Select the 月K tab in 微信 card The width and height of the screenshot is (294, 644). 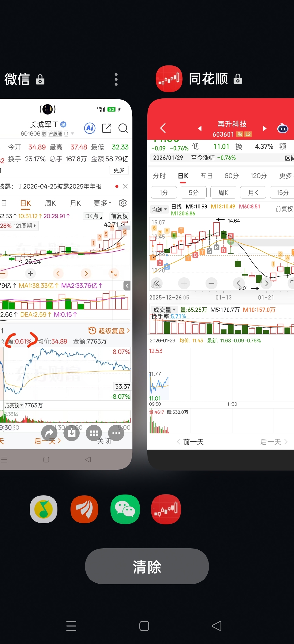(75, 203)
